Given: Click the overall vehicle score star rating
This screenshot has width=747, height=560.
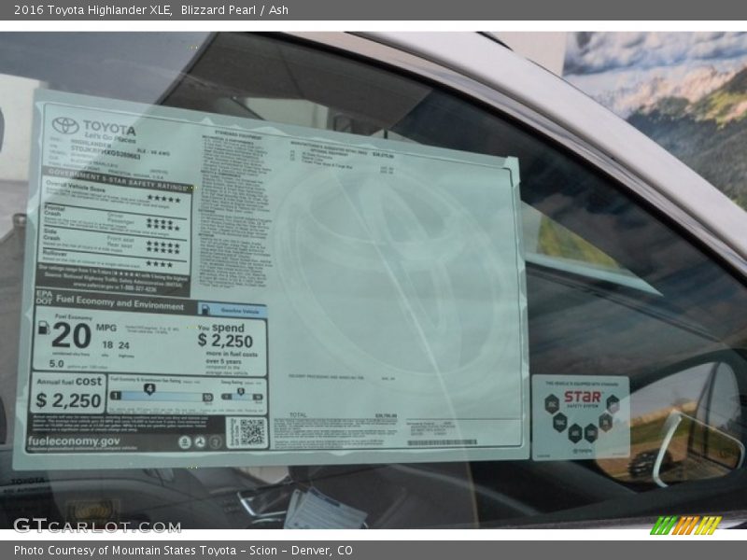Looking at the screenshot, I should pos(162,199).
